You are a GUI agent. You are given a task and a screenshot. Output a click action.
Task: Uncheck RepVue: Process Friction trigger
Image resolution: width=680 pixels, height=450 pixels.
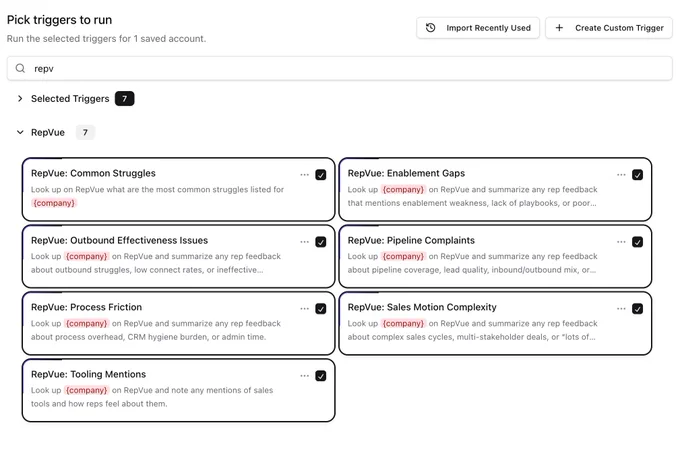tap(321, 309)
